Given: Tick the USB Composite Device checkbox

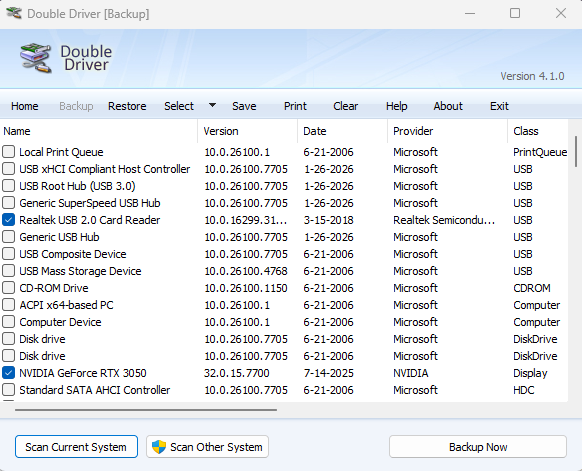Looking at the screenshot, I should pyautogui.click(x=9, y=254).
